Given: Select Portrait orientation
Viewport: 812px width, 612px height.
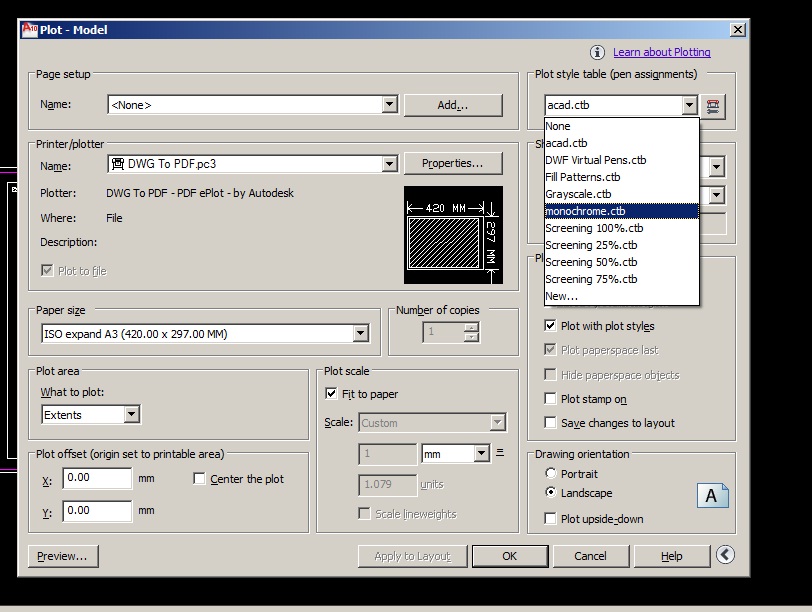Looking at the screenshot, I should tap(550, 473).
